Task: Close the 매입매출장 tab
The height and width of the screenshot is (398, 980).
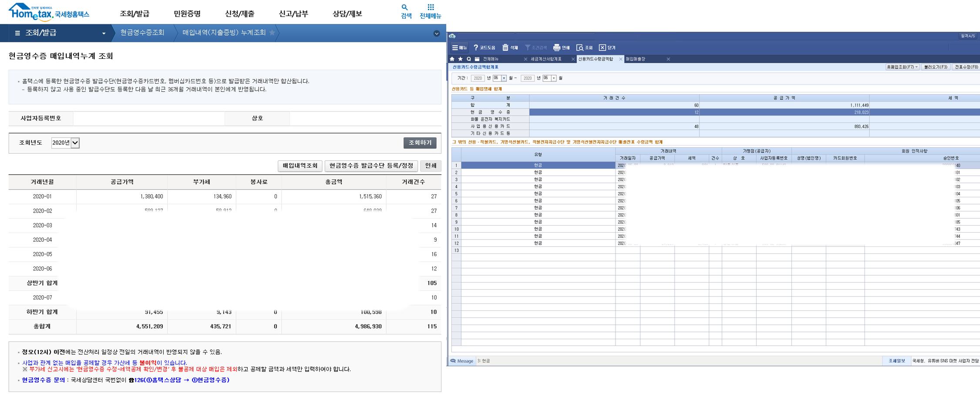Action: coord(668,59)
